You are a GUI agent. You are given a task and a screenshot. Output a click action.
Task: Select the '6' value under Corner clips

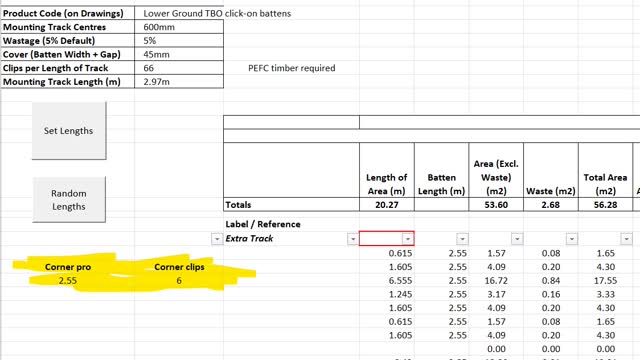[179, 280]
